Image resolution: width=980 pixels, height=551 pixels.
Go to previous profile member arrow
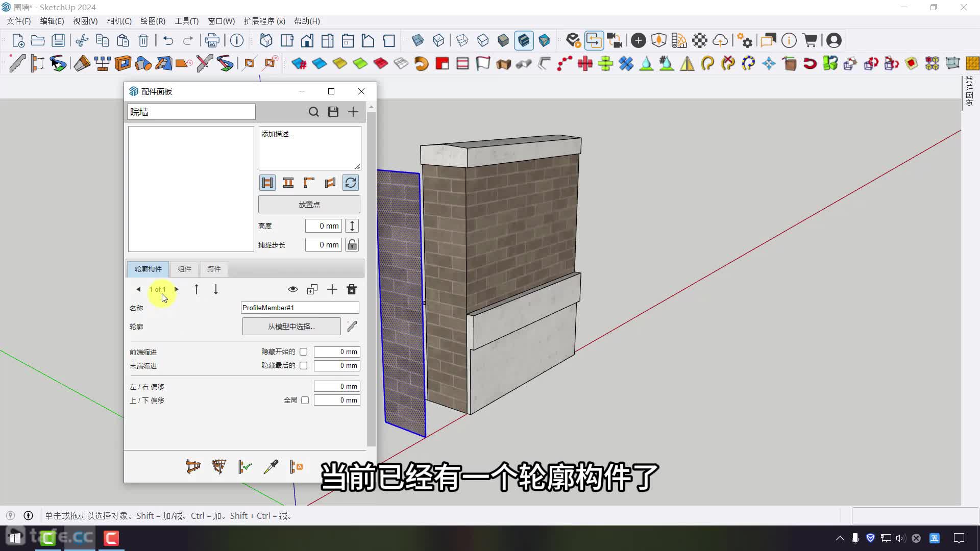click(x=138, y=289)
